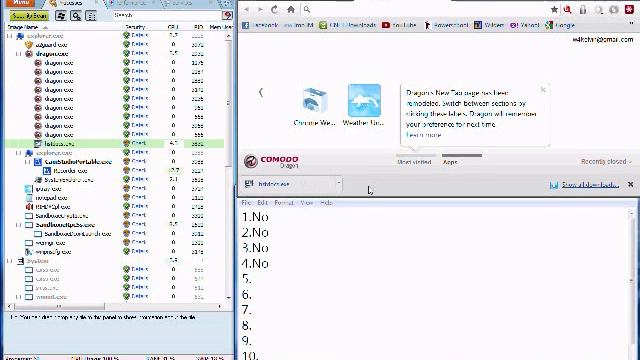Select the green highlighted process row in KillSwitch

114,144
